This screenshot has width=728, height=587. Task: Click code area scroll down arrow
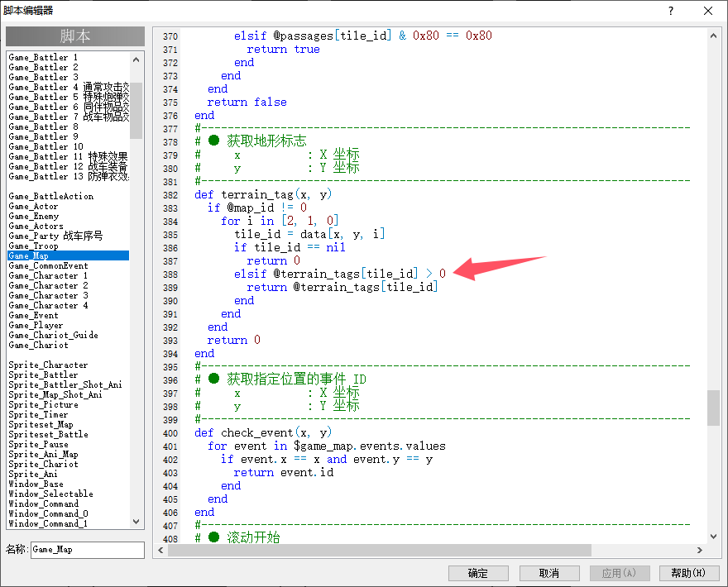click(x=714, y=537)
